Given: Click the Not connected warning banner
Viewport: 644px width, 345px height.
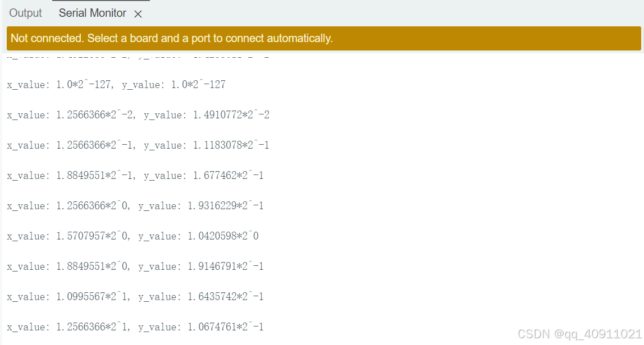Looking at the screenshot, I should coord(322,38).
